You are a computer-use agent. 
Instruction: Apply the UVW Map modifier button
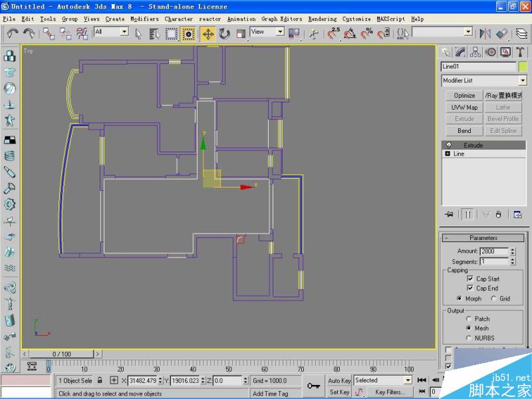(464, 107)
